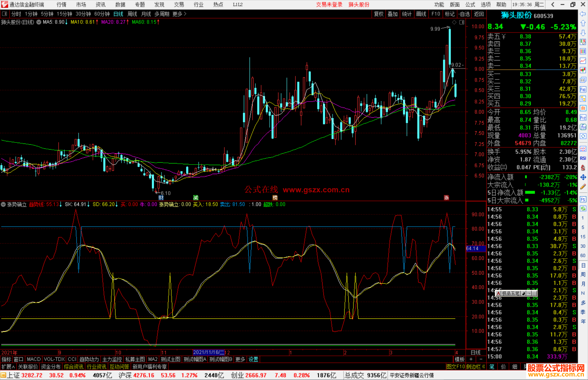Click the 榜 event marker under the chart
Viewport: 588px width, 380px height.
pos(275,198)
